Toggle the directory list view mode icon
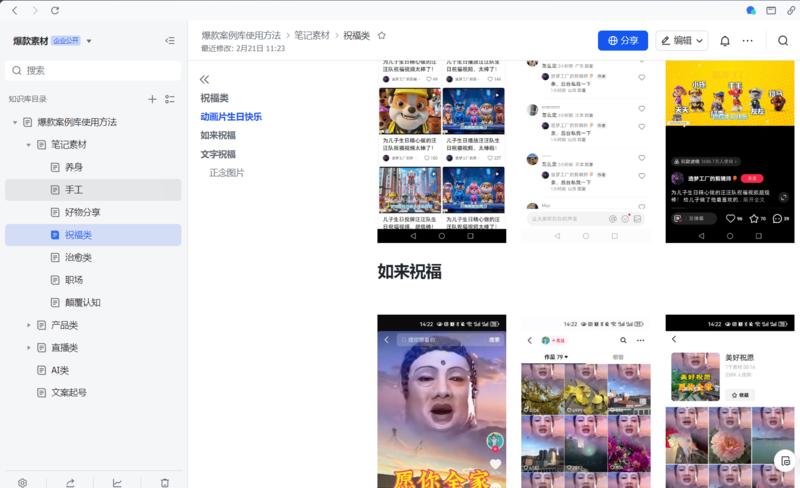This screenshot has width=800, height=488. tap(170, 99)
